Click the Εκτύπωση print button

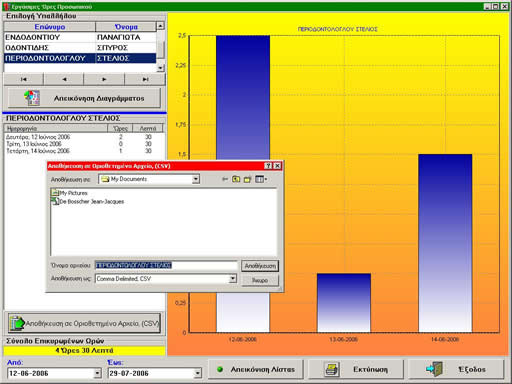click(x=356, y=369)
